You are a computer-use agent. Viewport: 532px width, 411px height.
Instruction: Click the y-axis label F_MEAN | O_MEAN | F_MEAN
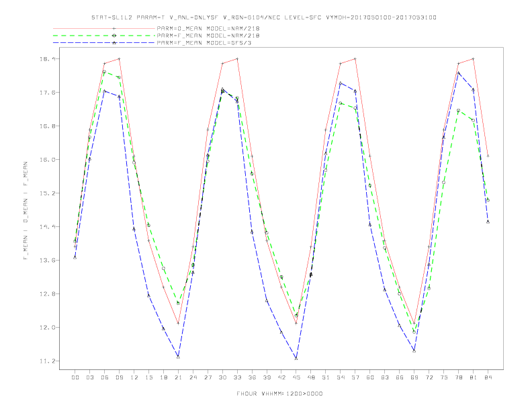tap(25, 211)
